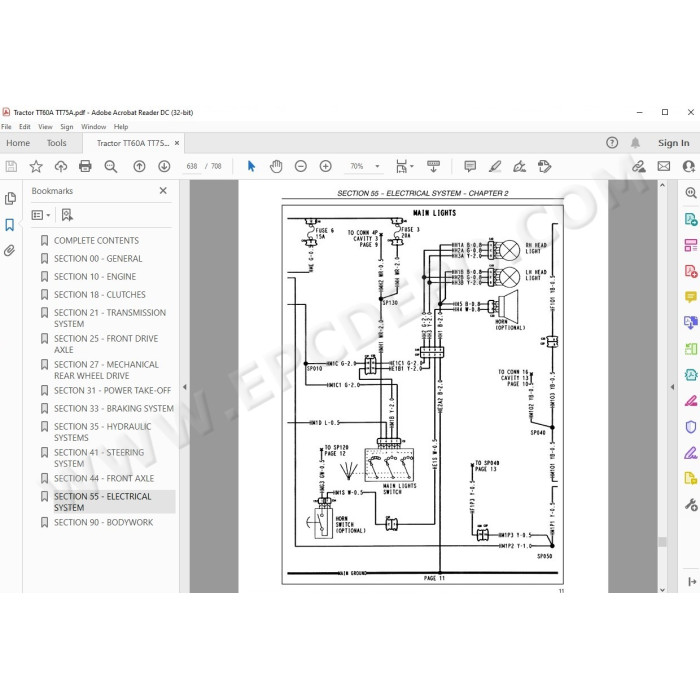The height and width of the screenshot is (700, 700).
Task: Click the right pane search tools icon
Action: [x=691, y=193]
